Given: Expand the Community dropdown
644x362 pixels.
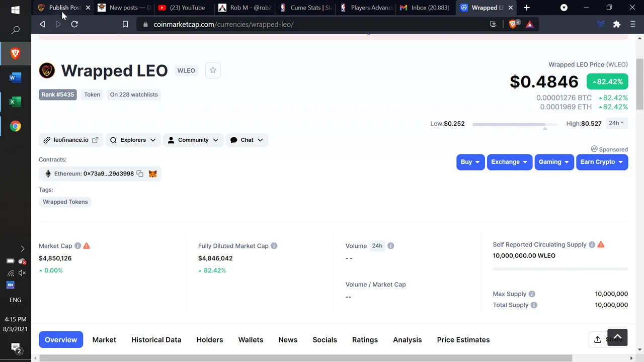Looking at the screenshot, I should (x=193, y=140).
